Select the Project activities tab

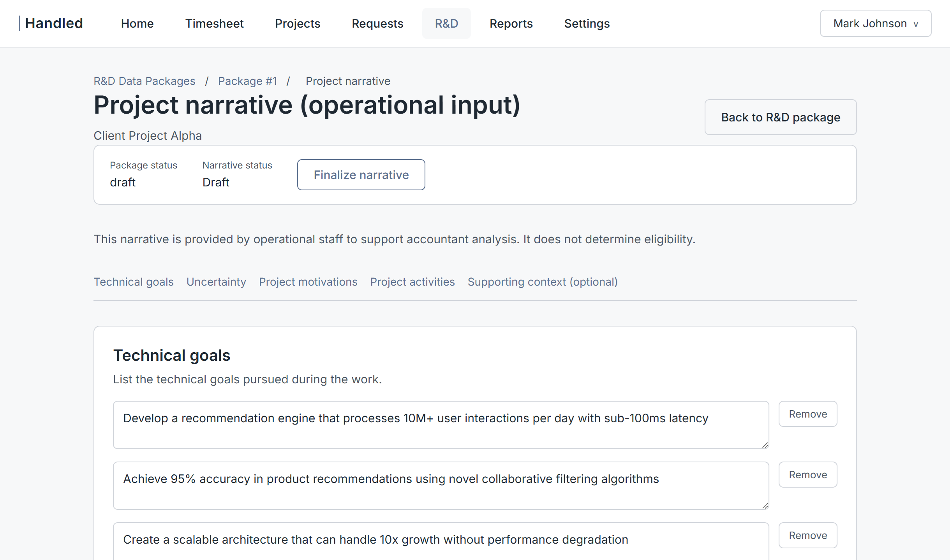pos(412,282)
